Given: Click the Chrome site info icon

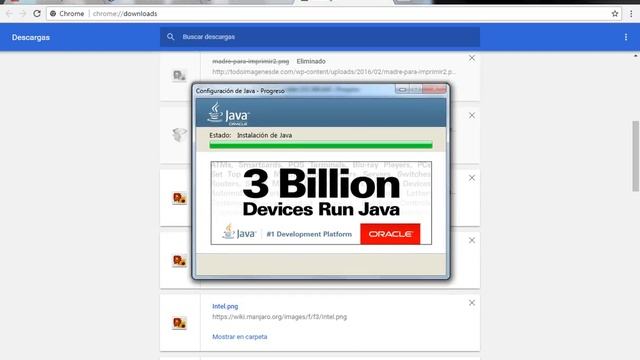Looking at the screenshot, I should point(53,13).
